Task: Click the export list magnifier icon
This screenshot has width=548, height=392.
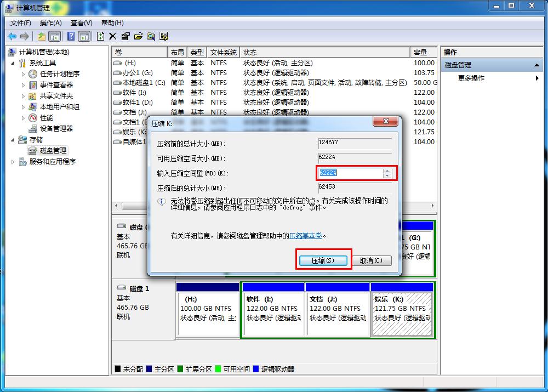Action: [x=151, y=36]
